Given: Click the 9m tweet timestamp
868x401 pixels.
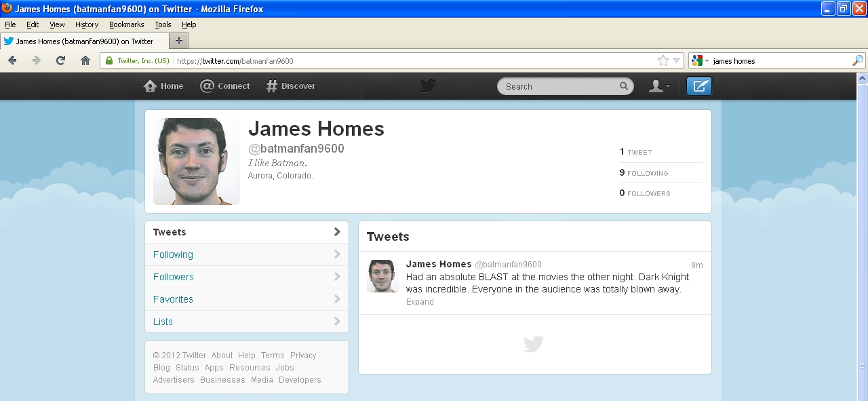Looking at the screenshot, I should [697, 265].
